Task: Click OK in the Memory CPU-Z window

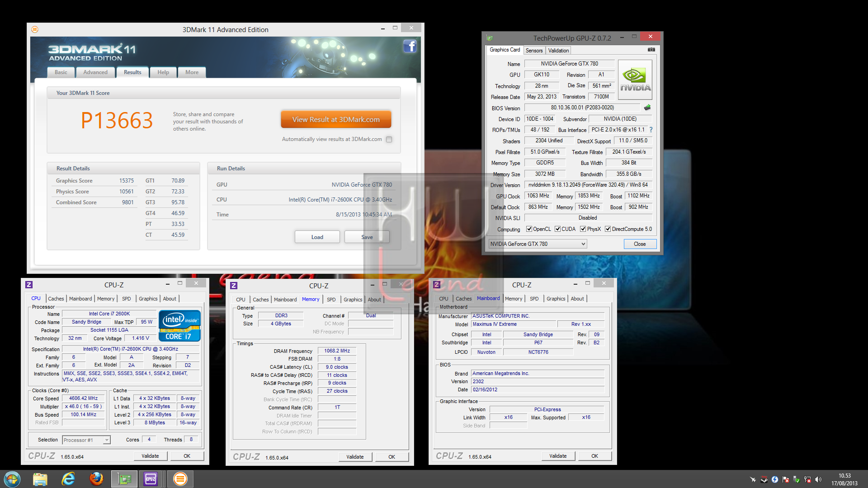Action: coord(392,457)
